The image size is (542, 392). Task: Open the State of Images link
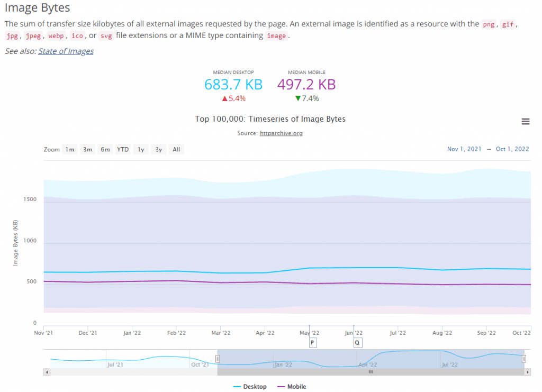pyautogui.click(x=66, y=51)
